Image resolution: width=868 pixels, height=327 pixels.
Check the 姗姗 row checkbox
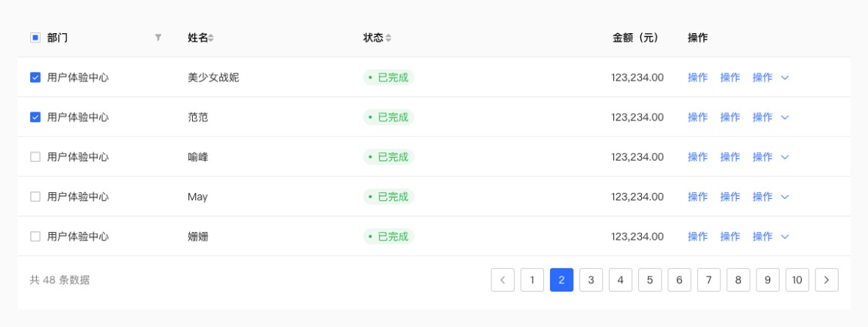[35, 237]
